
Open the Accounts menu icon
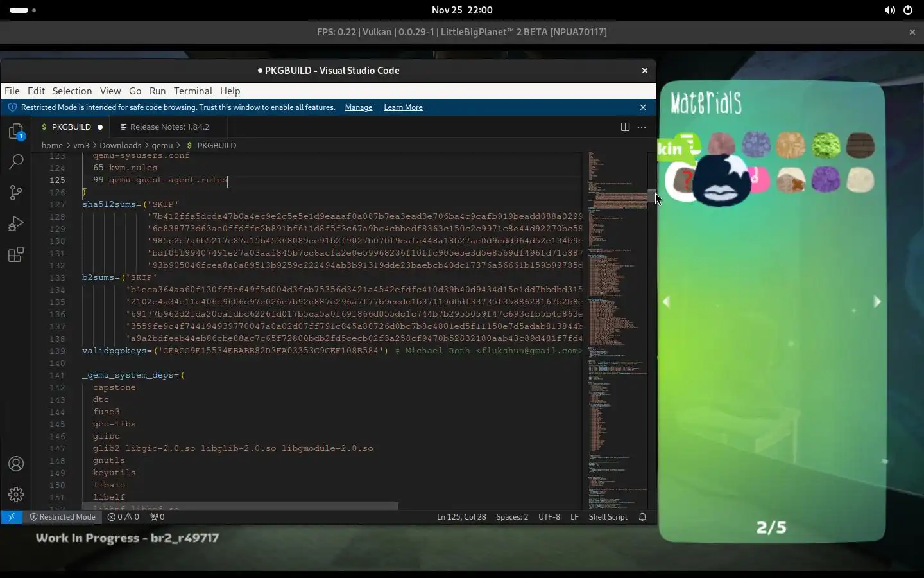[x=16, y=464]
